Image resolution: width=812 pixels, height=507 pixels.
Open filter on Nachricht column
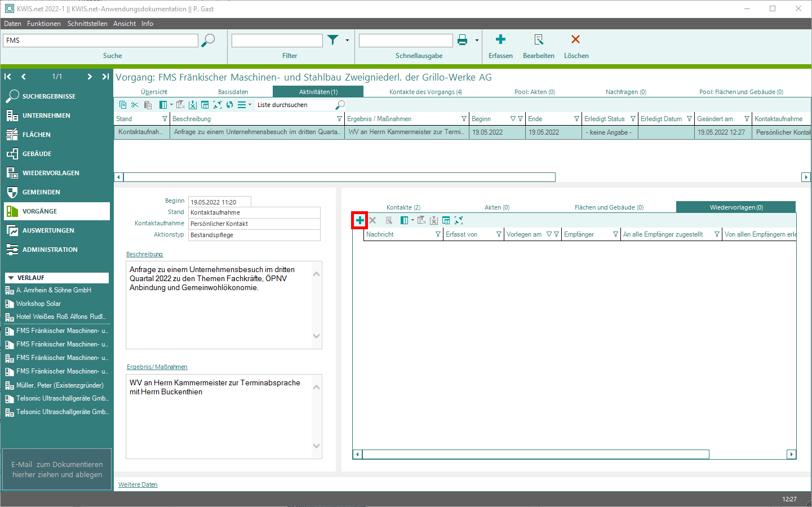(x=438, y=234)
